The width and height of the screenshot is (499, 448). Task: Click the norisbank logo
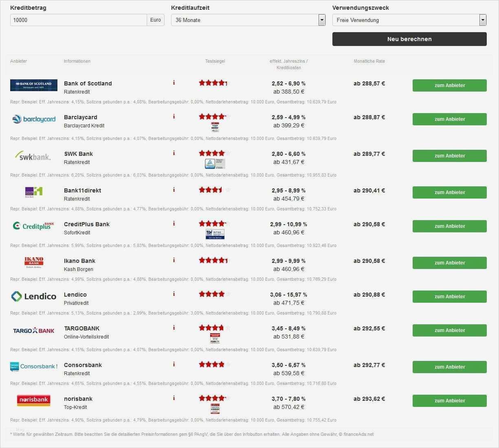point(34,400)
